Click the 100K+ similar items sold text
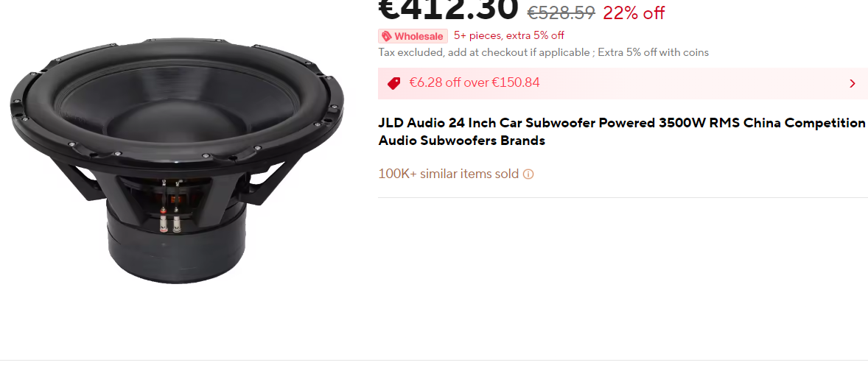 (x=449, y=174)
